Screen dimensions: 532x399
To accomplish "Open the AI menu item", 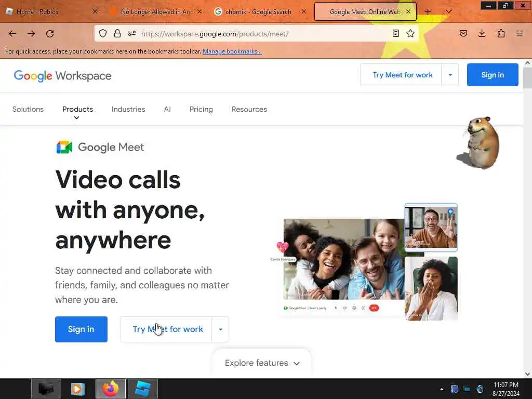I will point(167,109).
